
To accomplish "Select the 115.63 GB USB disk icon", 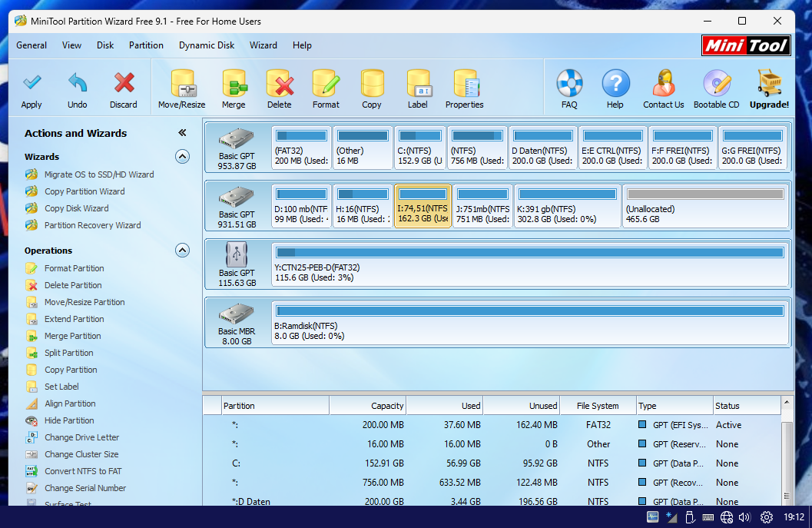I will [x=236, y=254].
